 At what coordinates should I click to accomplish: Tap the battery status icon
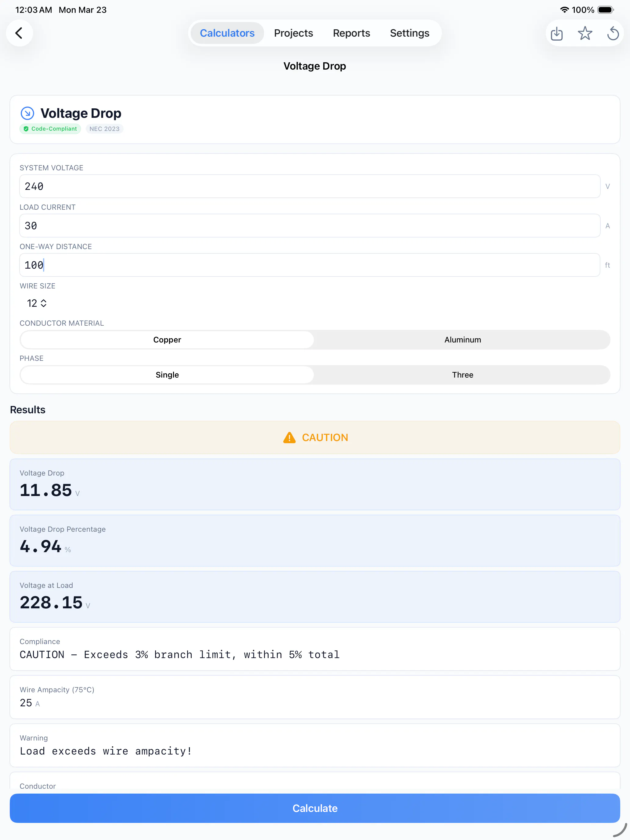tap(605, 10)
